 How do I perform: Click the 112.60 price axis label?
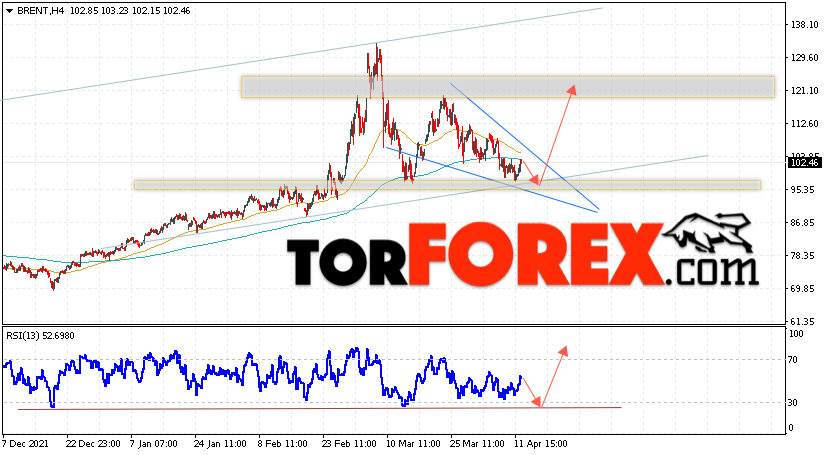804,124
